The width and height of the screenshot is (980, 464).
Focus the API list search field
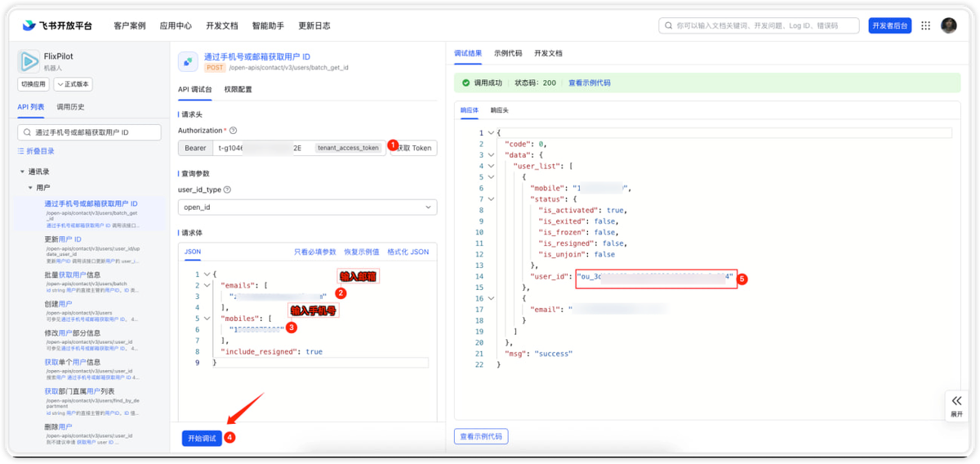90,132
